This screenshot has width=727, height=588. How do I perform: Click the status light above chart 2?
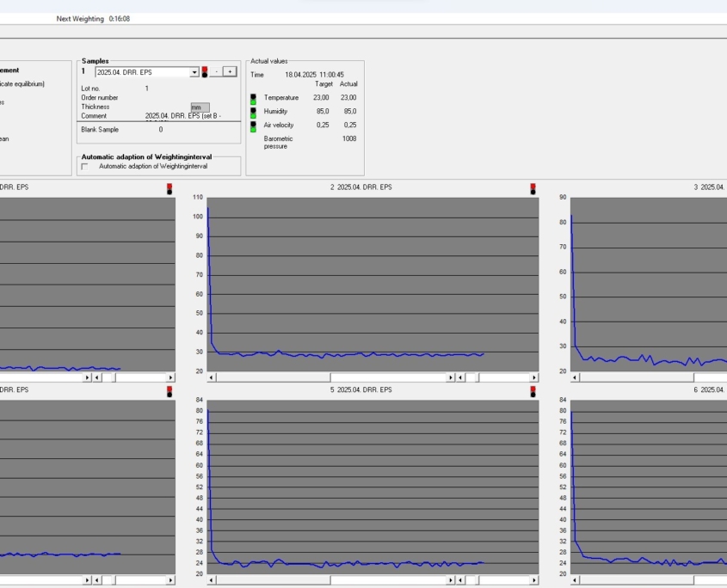[533, 187]
